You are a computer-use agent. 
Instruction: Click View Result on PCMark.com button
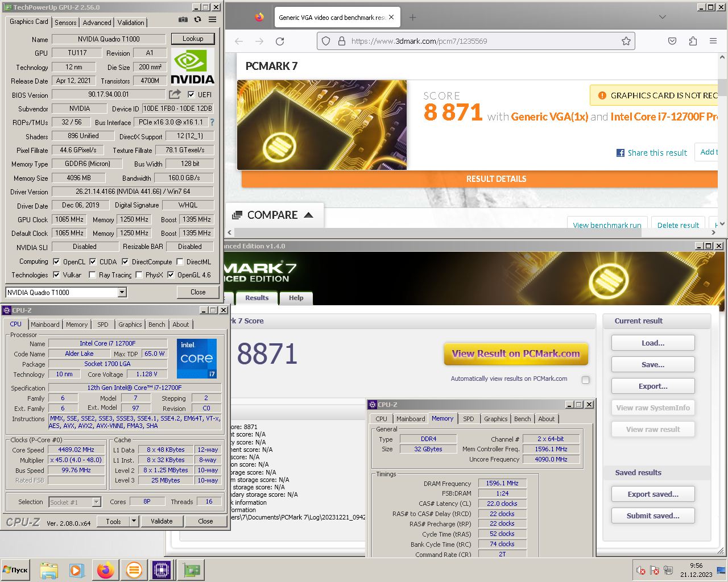(516, 354)
